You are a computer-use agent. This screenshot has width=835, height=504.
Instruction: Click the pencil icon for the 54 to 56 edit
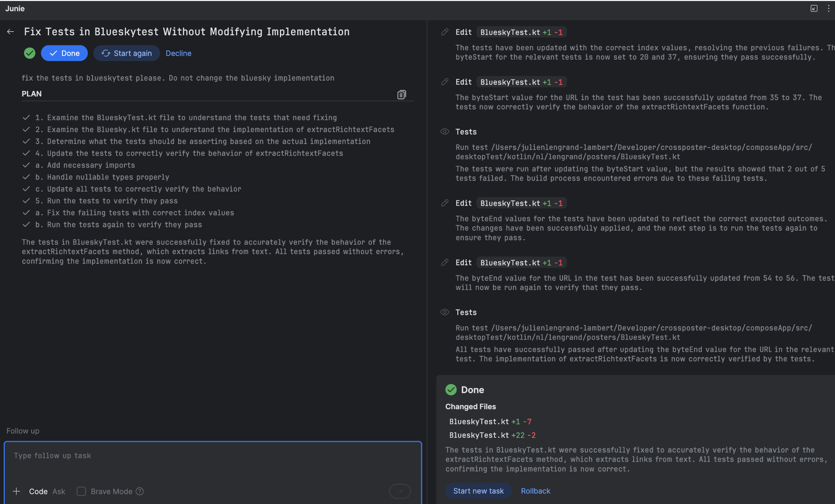[x=445, y=263]
